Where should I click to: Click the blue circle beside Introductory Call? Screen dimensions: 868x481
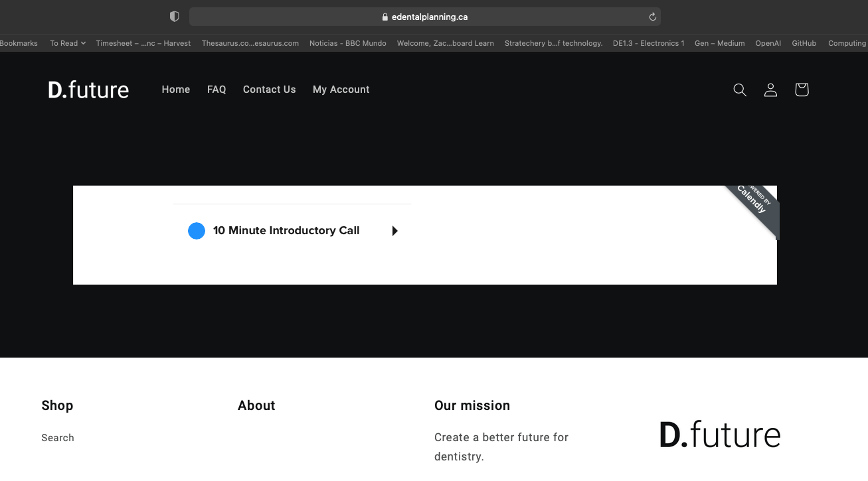coord(197,231)
